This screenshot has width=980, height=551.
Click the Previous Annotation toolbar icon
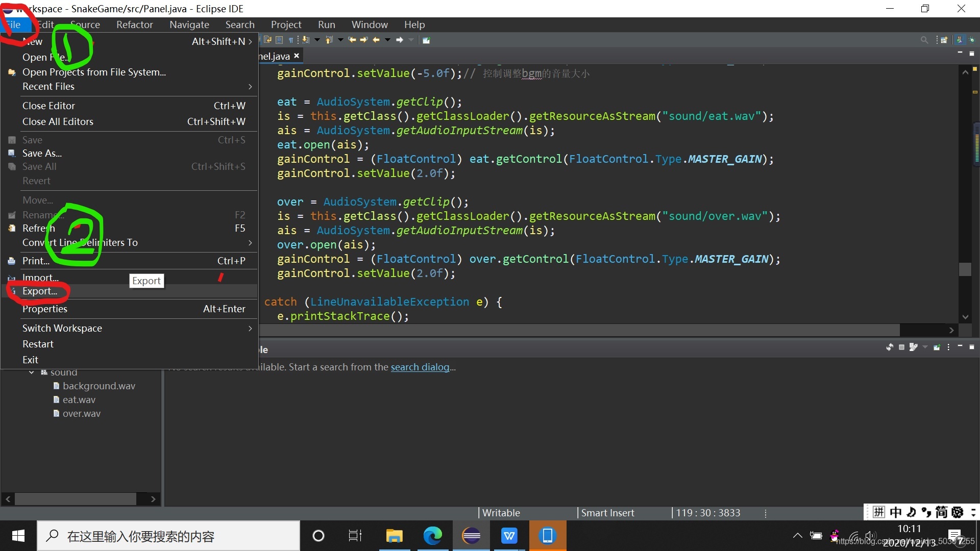(x=329, y=40)
